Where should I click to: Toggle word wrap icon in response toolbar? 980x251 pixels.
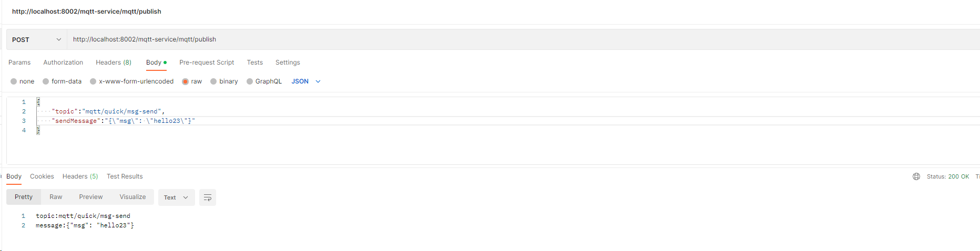[207, 197]
